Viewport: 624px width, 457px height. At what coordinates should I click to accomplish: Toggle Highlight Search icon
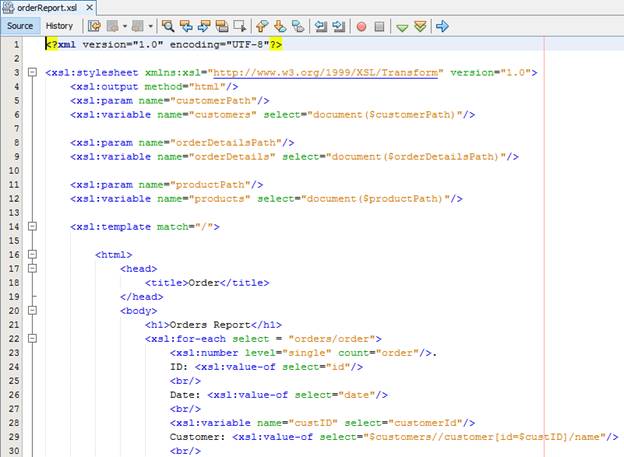click(222, 26)
